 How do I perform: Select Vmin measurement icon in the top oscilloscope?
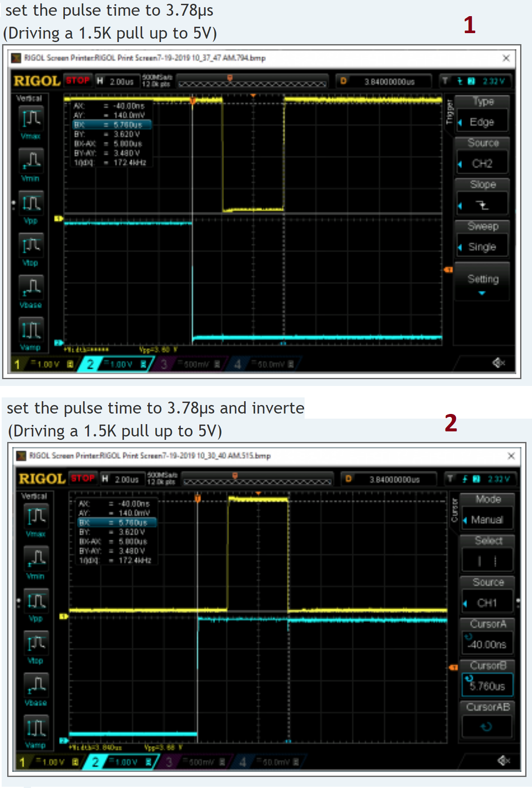(x=31, y=161)
